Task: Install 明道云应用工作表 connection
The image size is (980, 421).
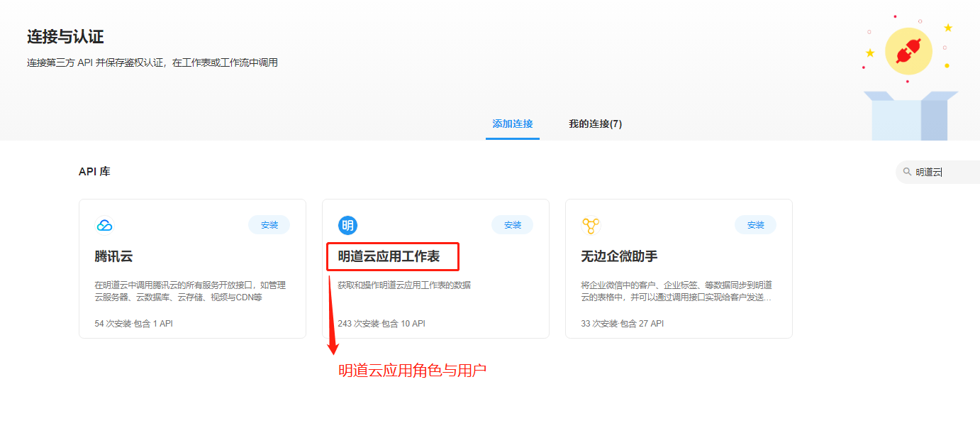Action: [x=512, y=225]
